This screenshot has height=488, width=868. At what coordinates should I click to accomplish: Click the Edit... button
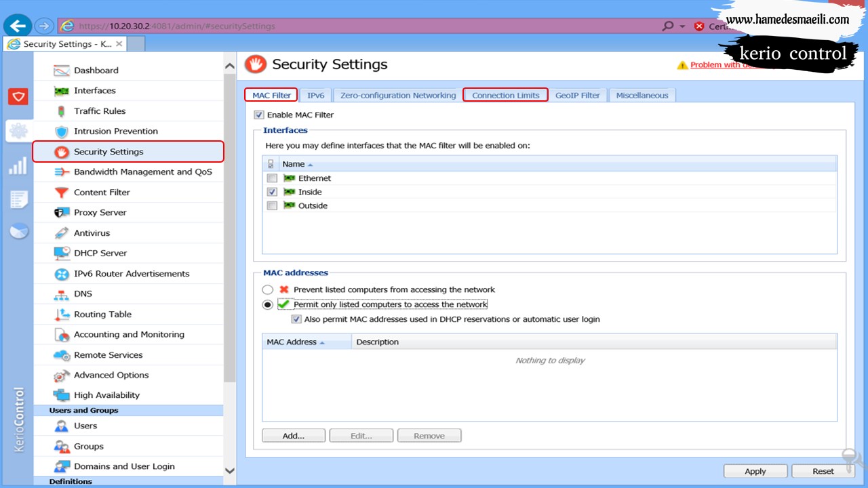(x=361, y=436)
